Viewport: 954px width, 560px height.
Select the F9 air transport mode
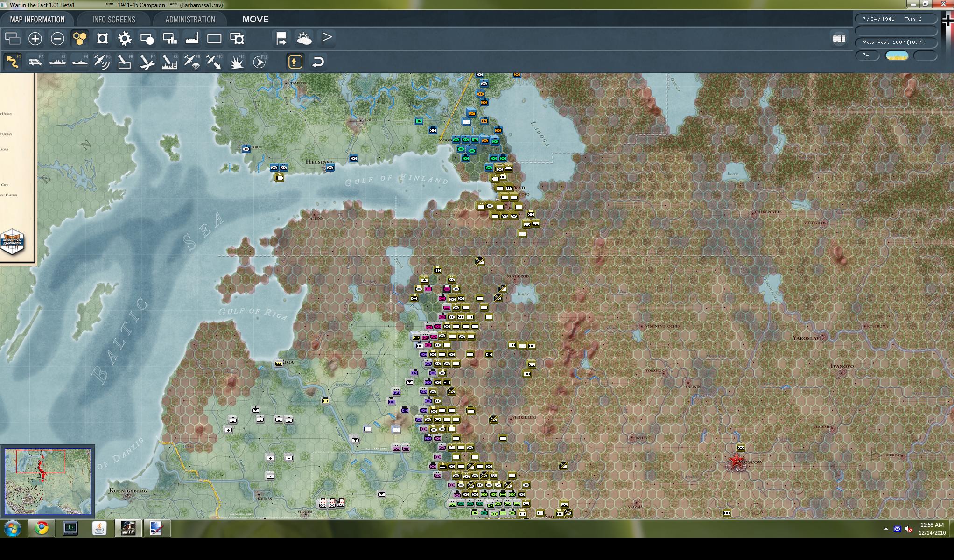click(x=192, y=62)
